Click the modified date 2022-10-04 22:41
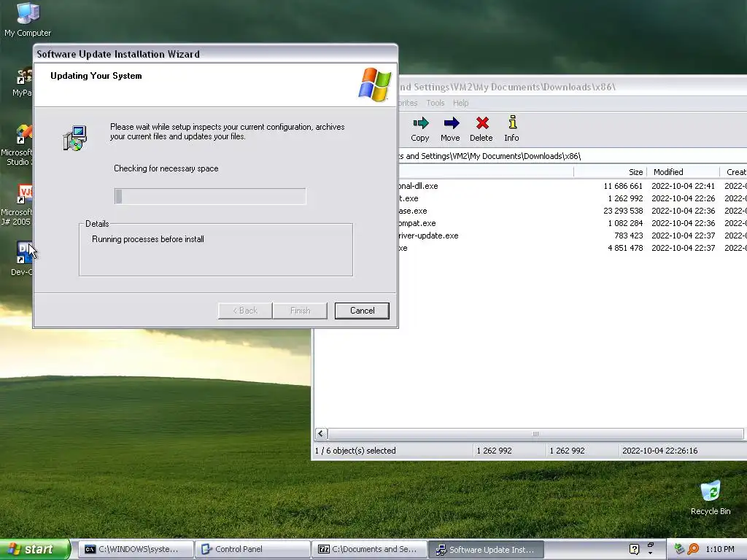Image resolution: width=747 pixels, height=560 pixels. [683, 186]
